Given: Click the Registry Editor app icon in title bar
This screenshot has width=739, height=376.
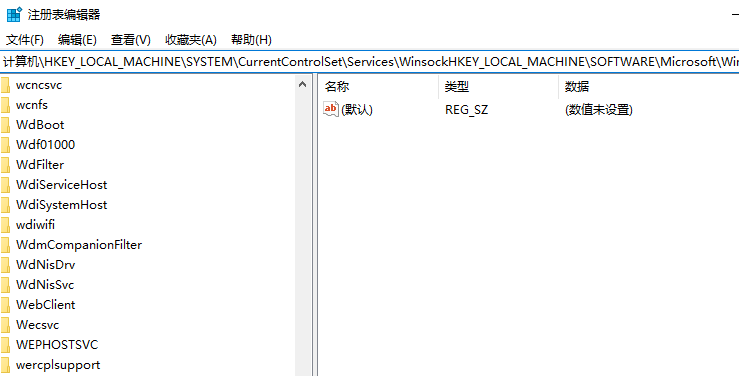Looking at the screenshot, I should [14, 15].
